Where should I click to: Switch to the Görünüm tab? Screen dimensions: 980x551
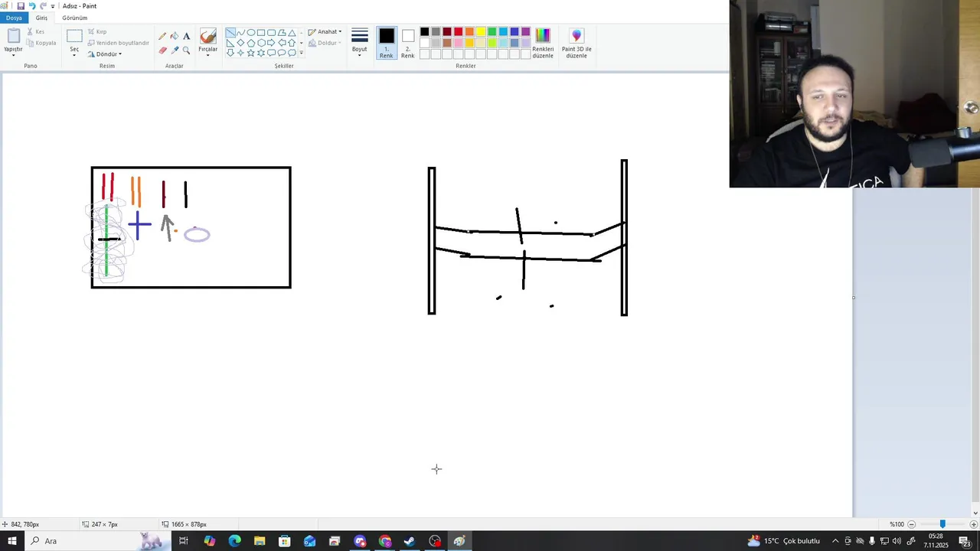pos(74,18)
